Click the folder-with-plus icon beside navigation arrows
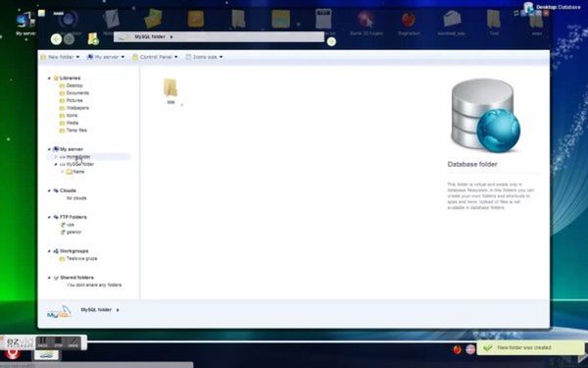Screen dimensions: 588x368 coord(93,39)
